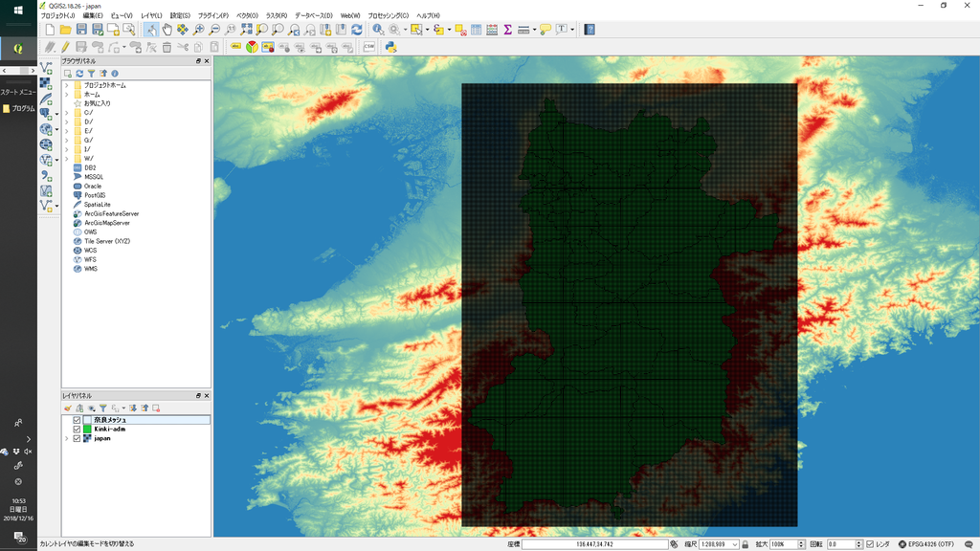This screenshot has height=551, width=980.
Task: Select the Identify Features tool
Action: point(378,30)
